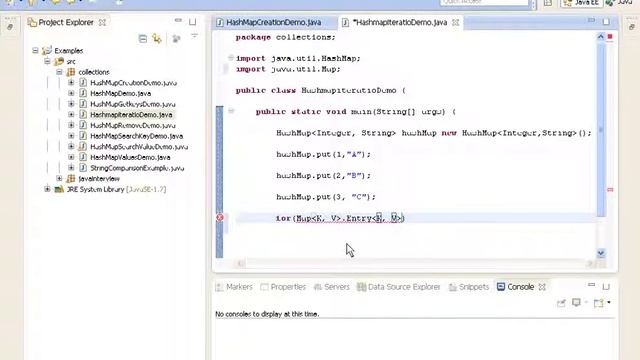Select the Examples project
Screen dimensions: 640x360
[x=69, y=51]
